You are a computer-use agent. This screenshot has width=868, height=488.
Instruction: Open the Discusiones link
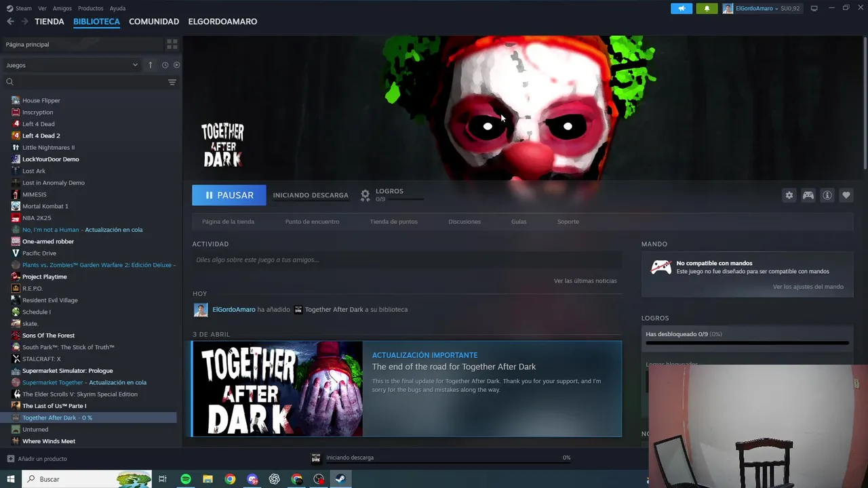(465, 222)
